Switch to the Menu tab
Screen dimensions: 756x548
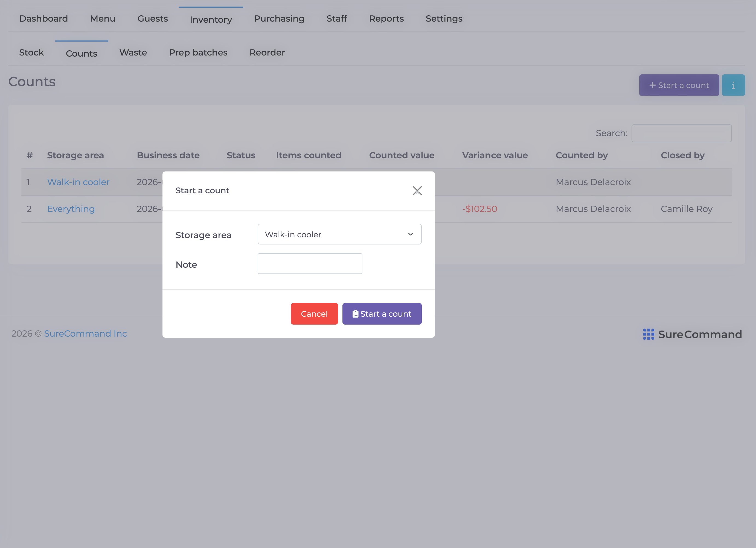[x=103, y=19]
